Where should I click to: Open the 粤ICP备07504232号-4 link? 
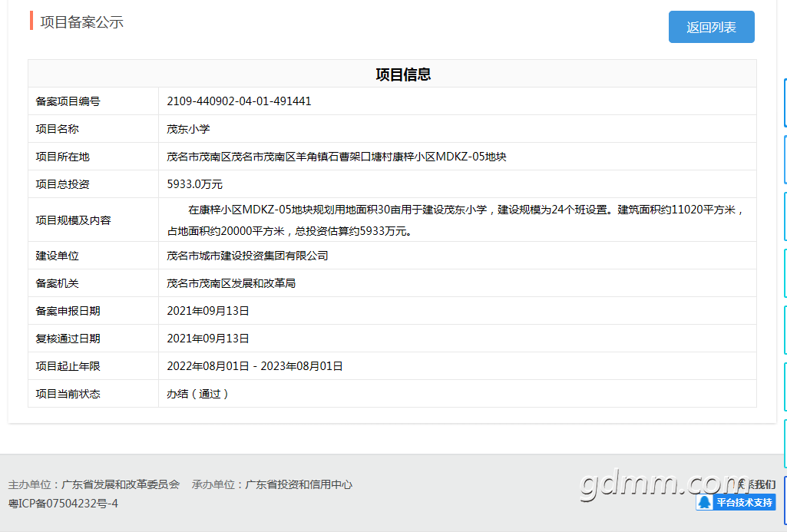coord(63,504)
